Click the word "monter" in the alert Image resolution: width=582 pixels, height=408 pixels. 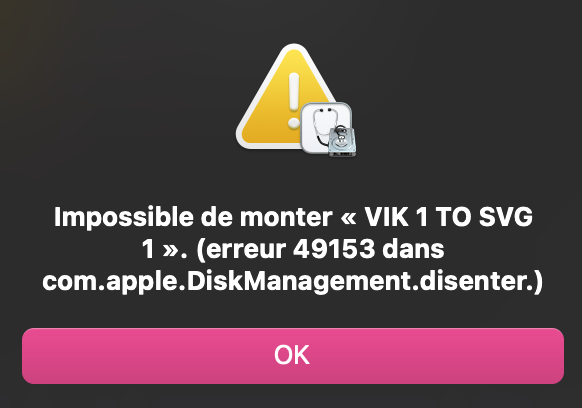click(286, 218)
